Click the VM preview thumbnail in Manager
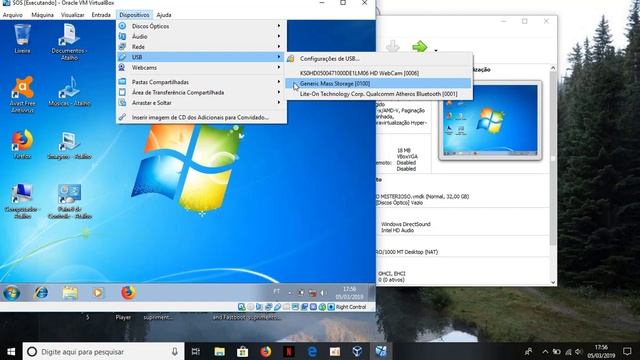 490,120
